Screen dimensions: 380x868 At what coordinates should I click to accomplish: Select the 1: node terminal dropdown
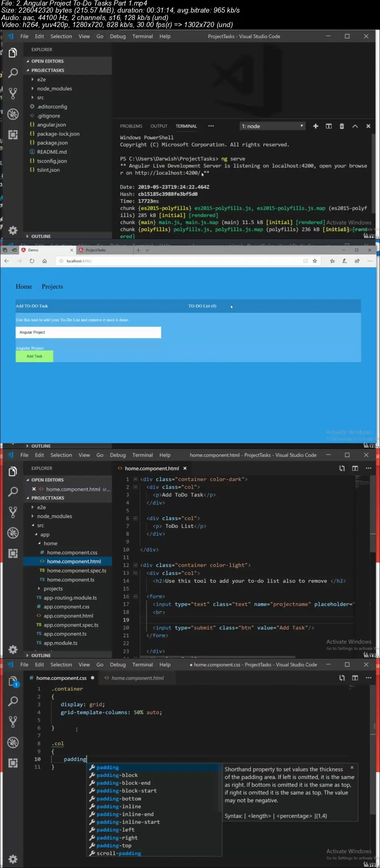click(273, 126)
